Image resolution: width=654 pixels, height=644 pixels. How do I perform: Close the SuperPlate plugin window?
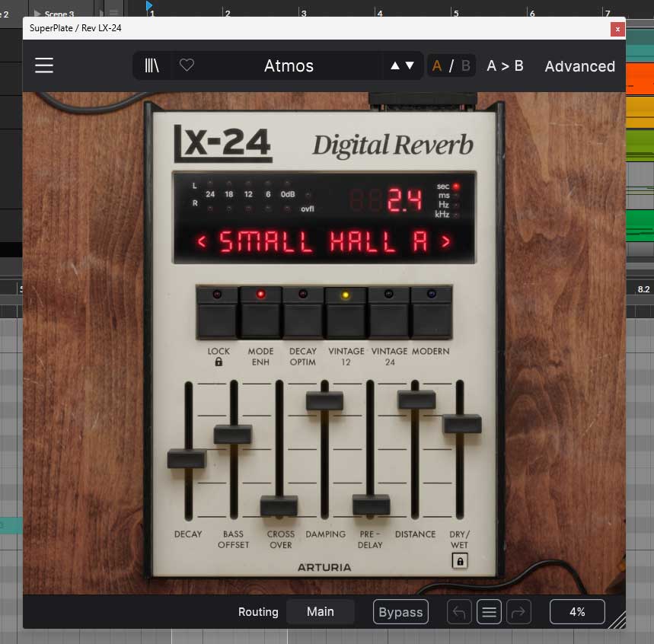(617, 29)
